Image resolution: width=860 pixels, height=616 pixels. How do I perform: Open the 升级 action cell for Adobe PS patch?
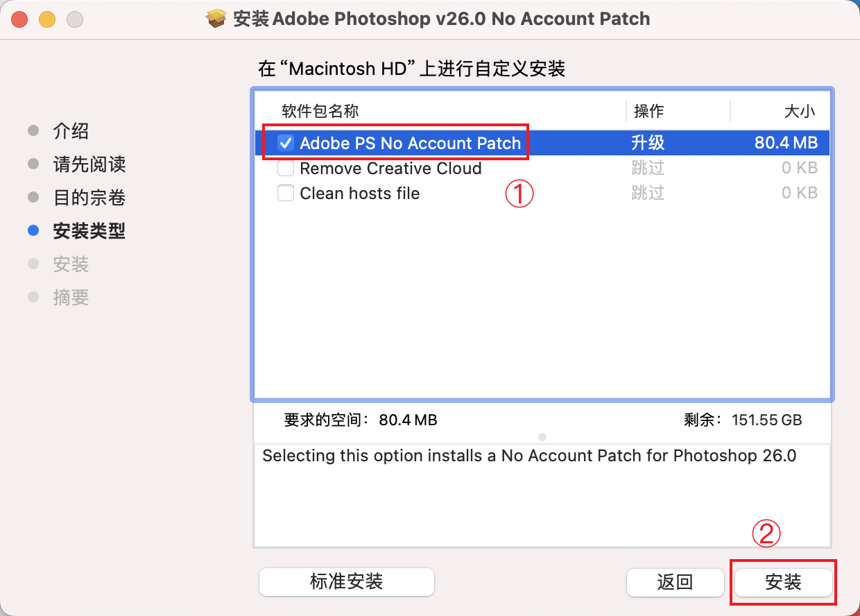[x=648, y=144]
